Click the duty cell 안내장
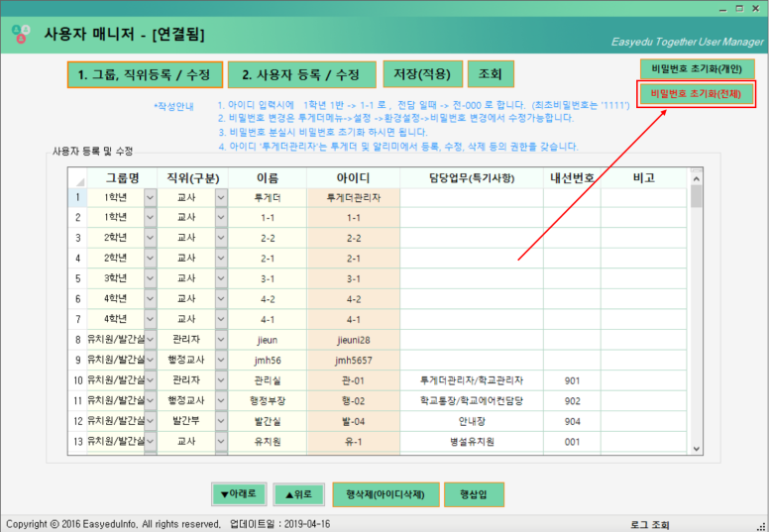This screenshot has height=532, width=769. click(x=472, y=421)
